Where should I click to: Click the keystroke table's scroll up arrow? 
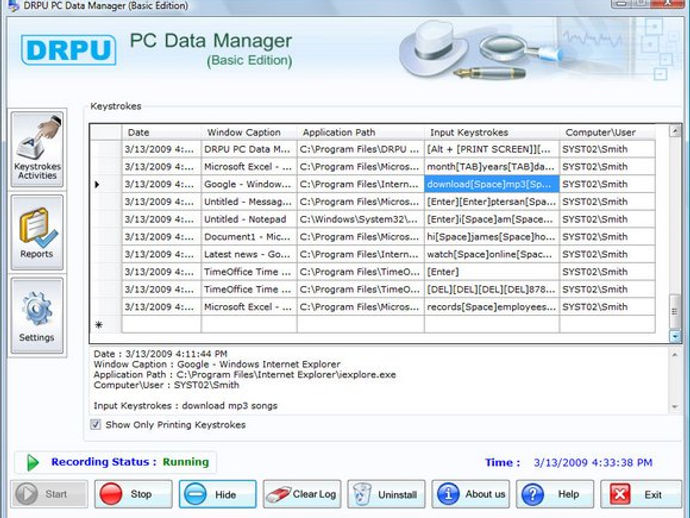[x=675, y=131]
